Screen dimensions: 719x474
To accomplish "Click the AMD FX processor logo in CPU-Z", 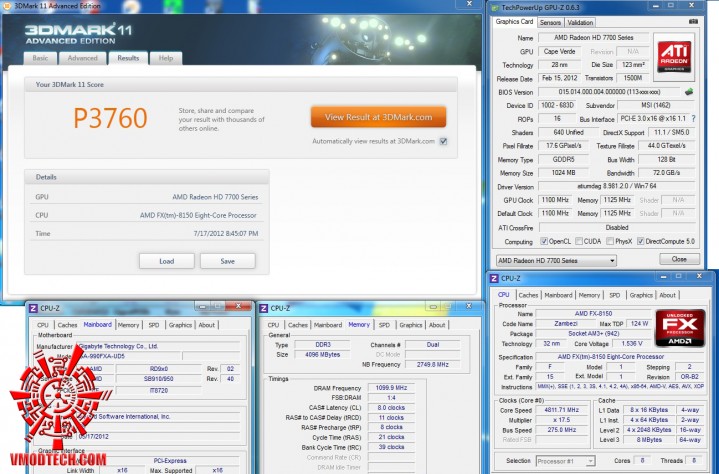I will point(680,328).
